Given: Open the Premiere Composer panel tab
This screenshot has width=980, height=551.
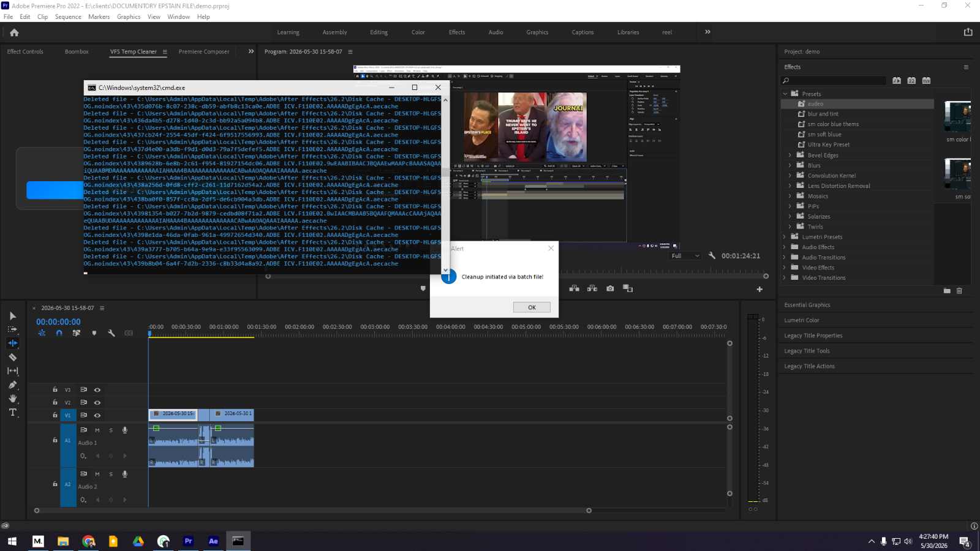Looking at the screenshot, I should 204,52.
